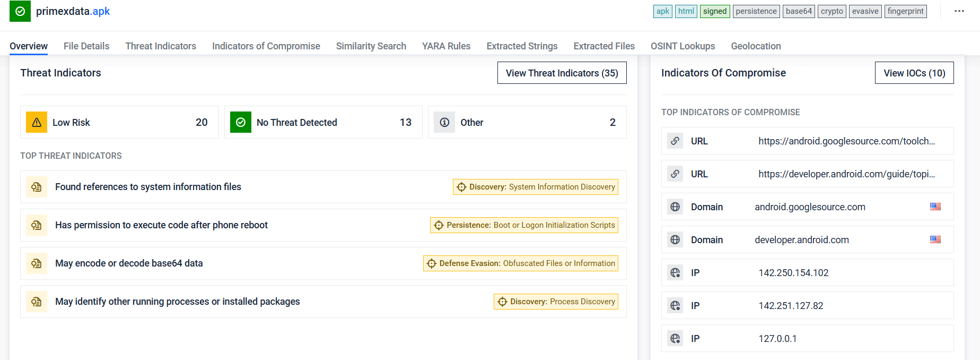Image resolution: width=980 pixels, height=360 pixels.
Task: Click the primexdata.apk file name
Action: [73, 11]
